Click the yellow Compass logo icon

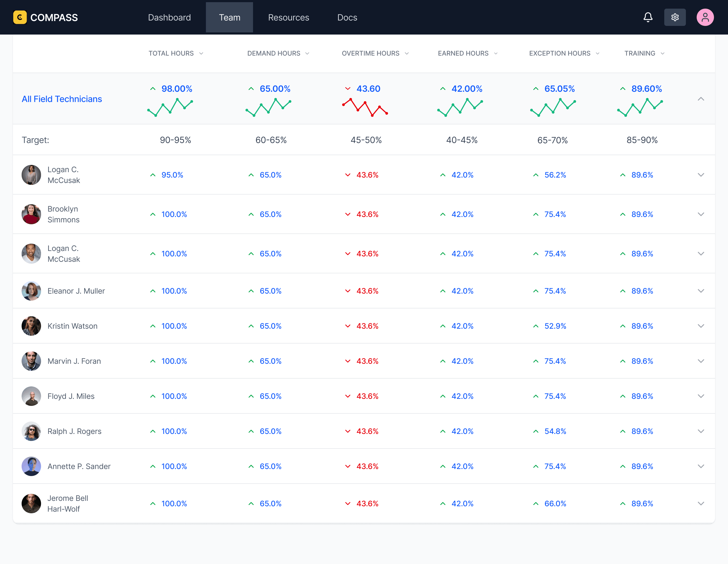[x=20, y=17]
